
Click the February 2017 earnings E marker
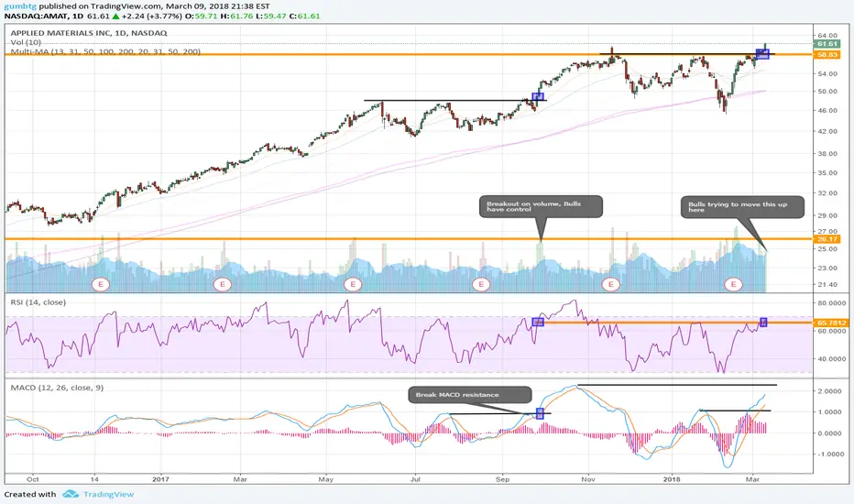pos(223,284)
